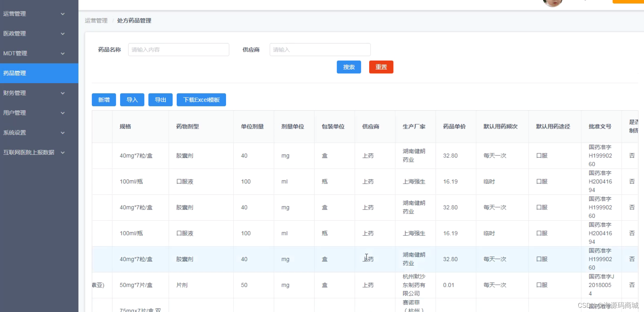Expand the 用户管理 menu chevron

tap(63, 113)
